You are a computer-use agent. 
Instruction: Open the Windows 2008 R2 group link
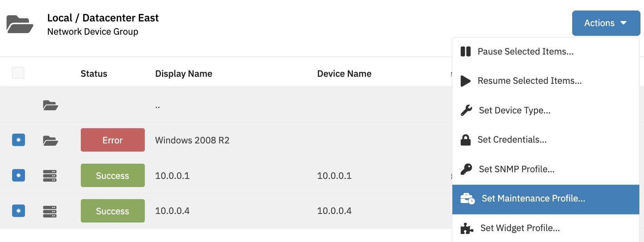pyautogui.click(x=192, y=140)
